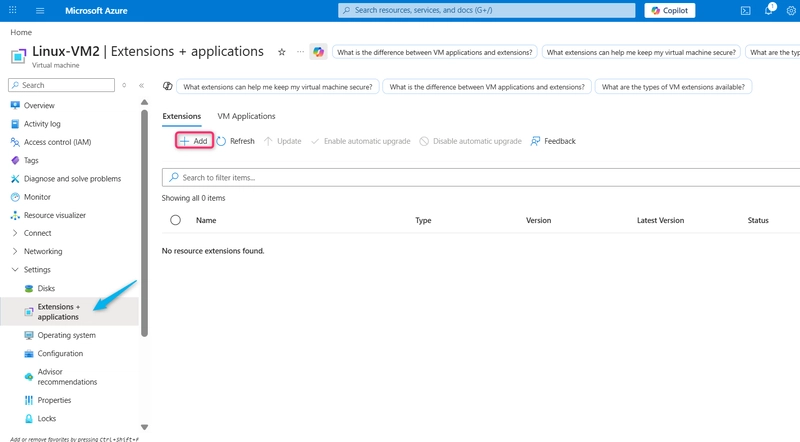Open the notifications bell
This screenshot has height=442, width=800.
(769, 10)
